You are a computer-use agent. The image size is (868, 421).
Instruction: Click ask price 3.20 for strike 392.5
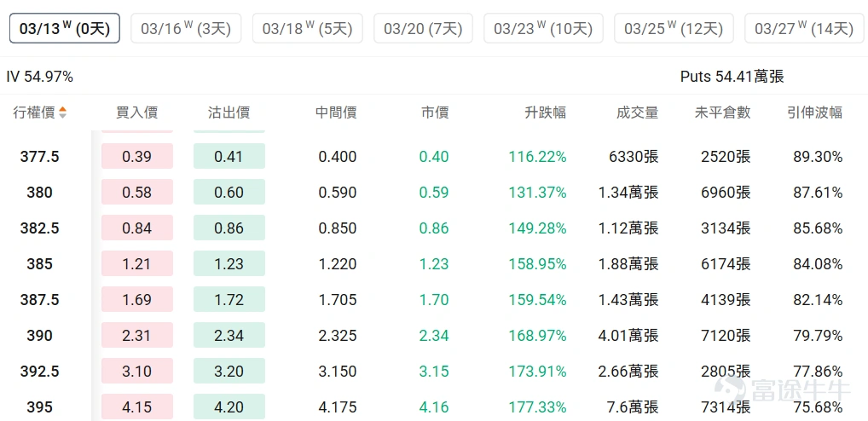(x=229, y=372)
